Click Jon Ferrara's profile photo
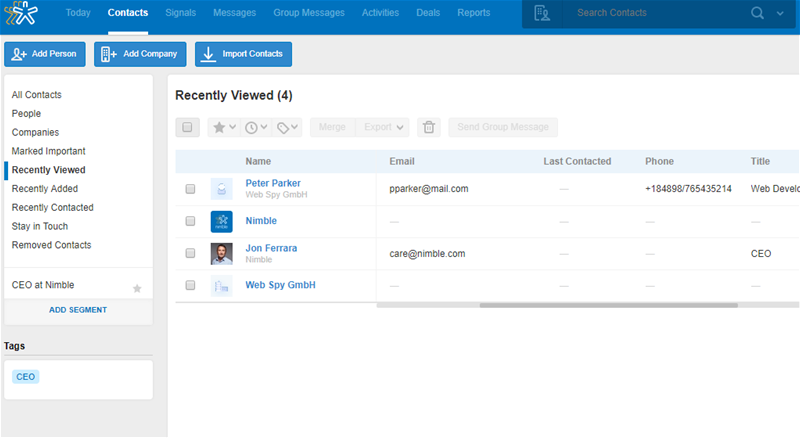This screenshot has height=438, width=800. pos(222,254)
